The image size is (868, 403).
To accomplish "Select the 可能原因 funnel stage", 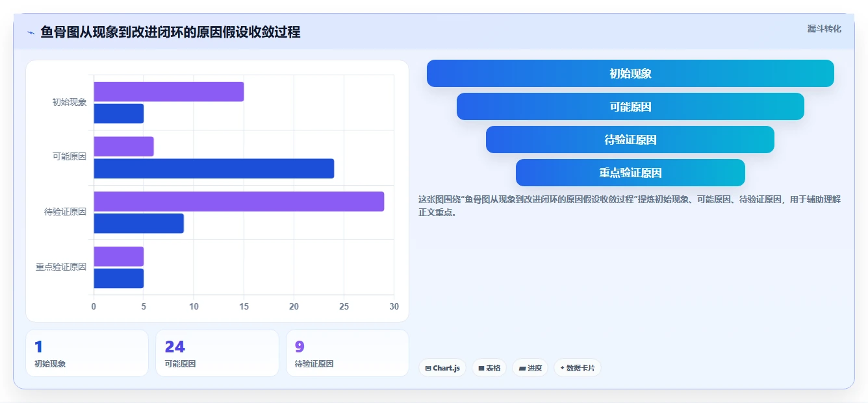I will coord(630,106).
